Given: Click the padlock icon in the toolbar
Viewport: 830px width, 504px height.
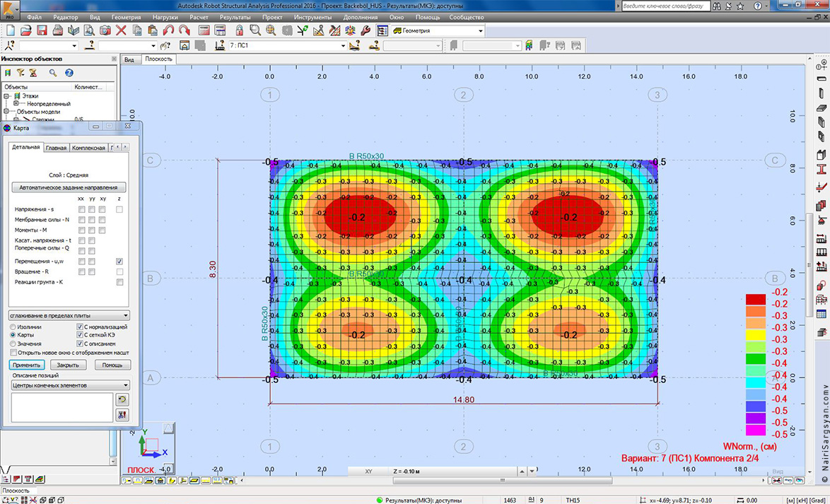Looking at the screenshot, I should click(239, 30).
